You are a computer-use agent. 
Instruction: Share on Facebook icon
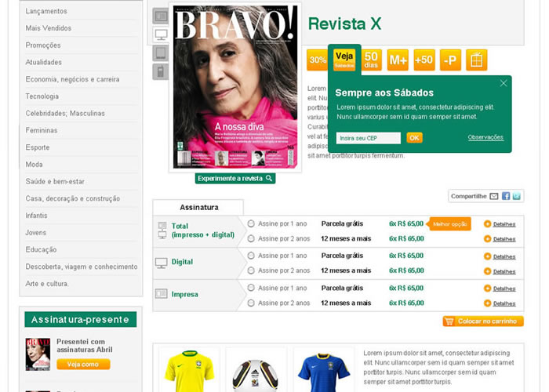(506, 196)
